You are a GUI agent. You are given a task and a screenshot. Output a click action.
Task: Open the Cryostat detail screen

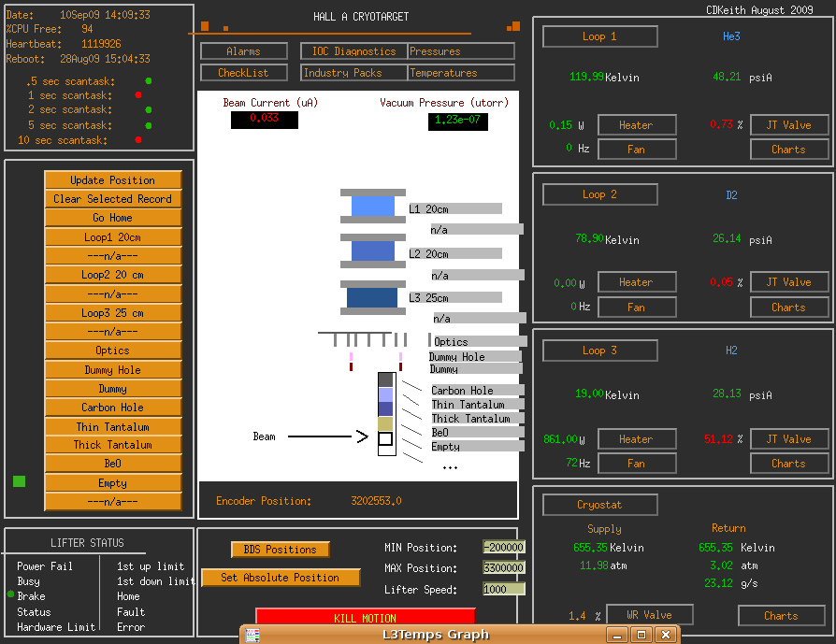click(599, 505)
